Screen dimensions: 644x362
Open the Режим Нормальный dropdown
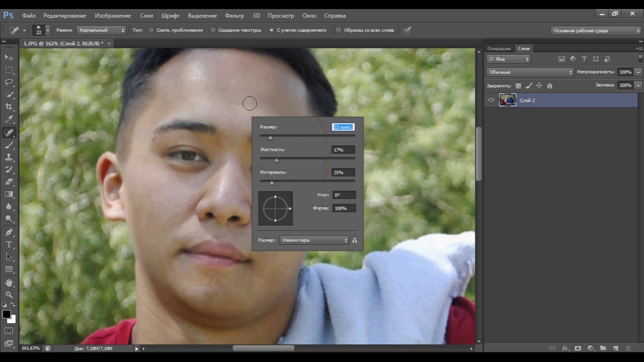point(101,30)
